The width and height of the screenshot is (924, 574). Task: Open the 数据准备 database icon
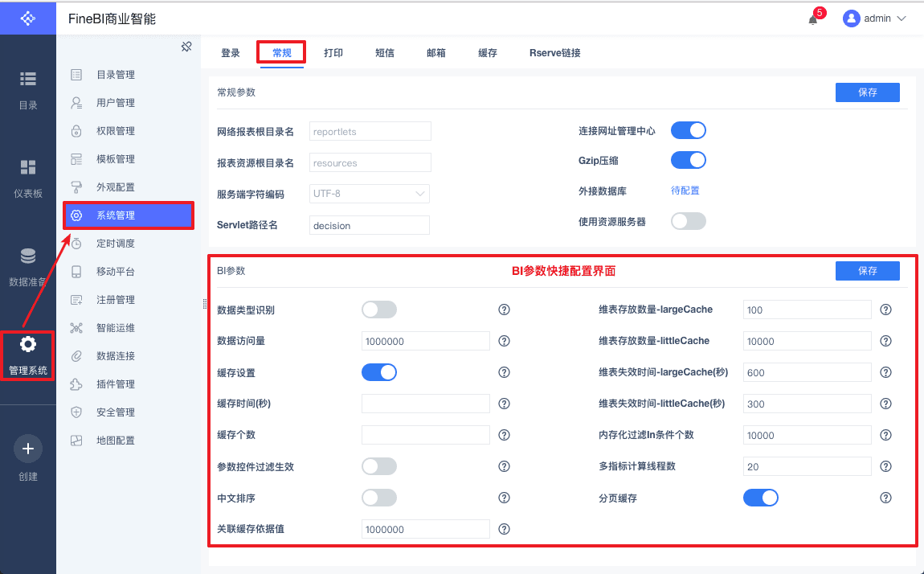pos(27,256)
